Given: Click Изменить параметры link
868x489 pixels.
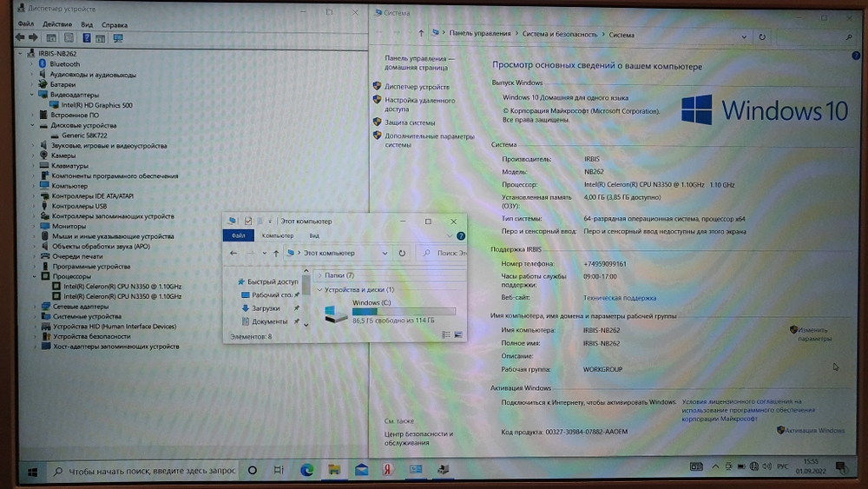Looking at the screenshot, I should coord(814,334).
